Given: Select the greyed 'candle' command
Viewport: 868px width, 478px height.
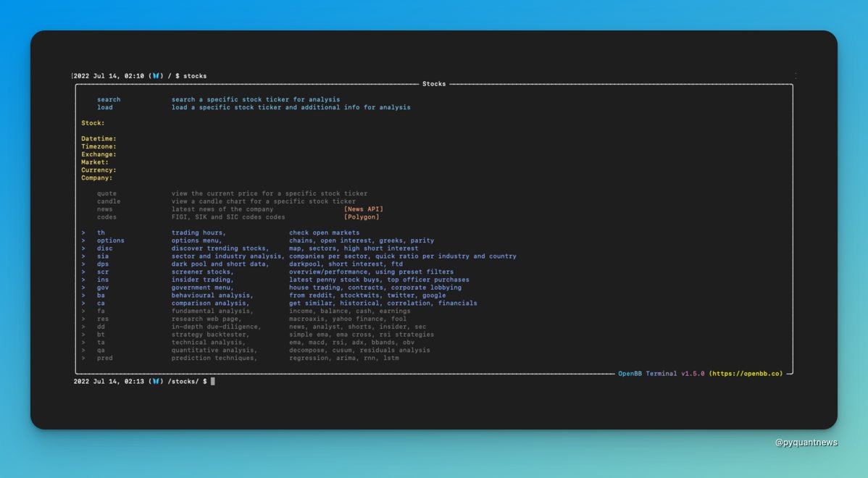Looking at the screenshot, I should pyautogui.click(x=109, y=201).
